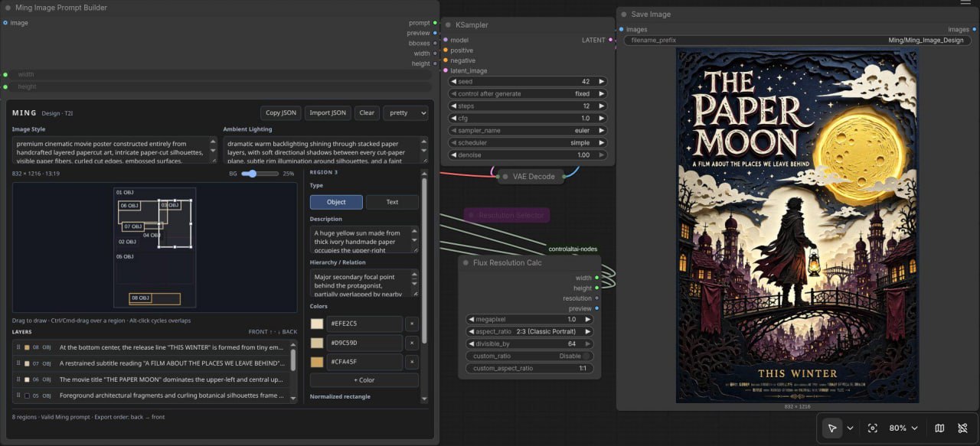
Task: Toggle the checkbox for layer 05
Action: pyautogui.click(x=27, y=396)
